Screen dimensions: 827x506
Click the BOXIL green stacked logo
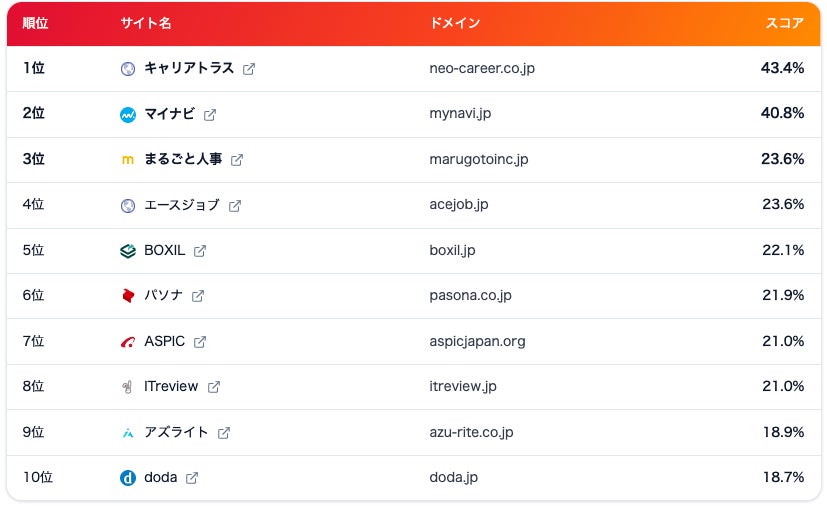tap(128, 251)
